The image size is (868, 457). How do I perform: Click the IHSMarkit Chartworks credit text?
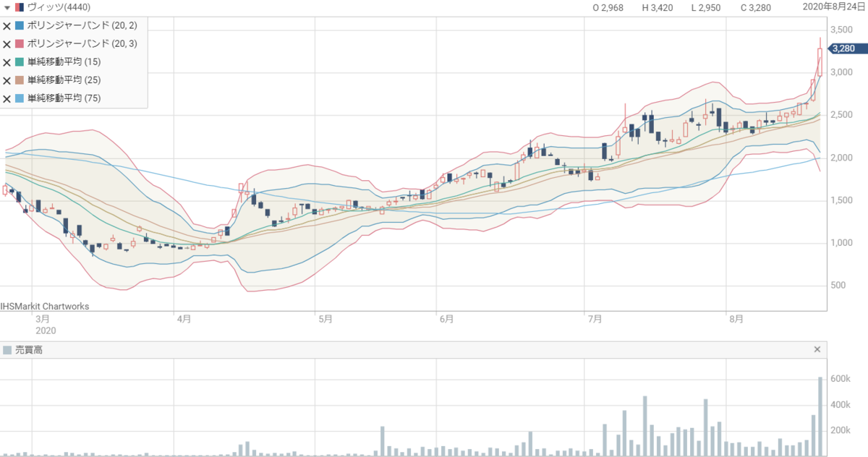click(x=45, y=307)
